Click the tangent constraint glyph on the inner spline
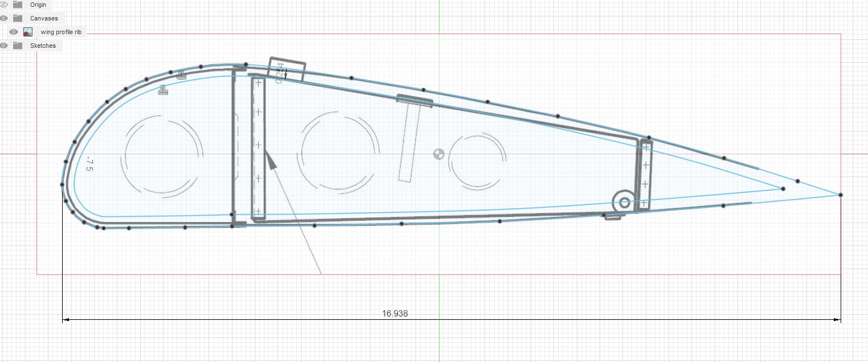 point(164,90)
